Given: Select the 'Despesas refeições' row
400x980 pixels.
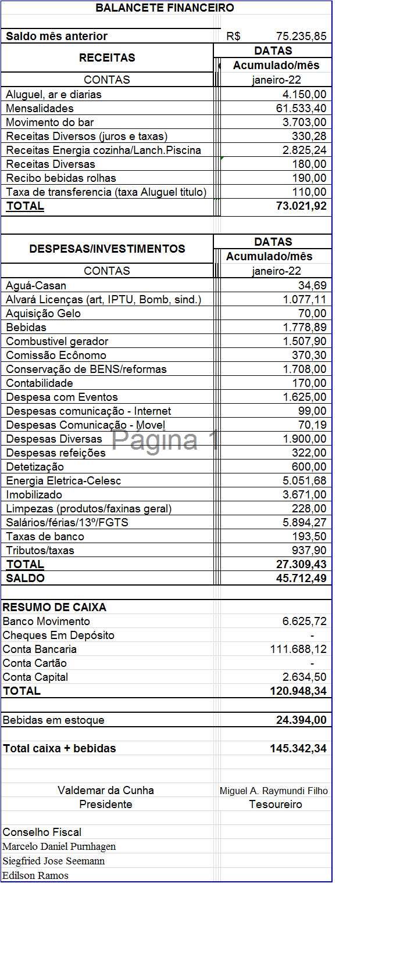Looking at the screenshot, I should coord(166,453).
